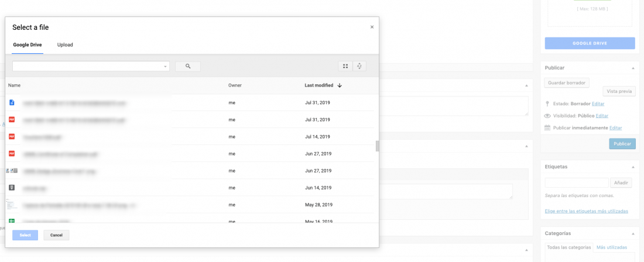Select the PDF file dated Jun 27, 2019
Viewport: 644px width, 262px height.
coord(12,154)
